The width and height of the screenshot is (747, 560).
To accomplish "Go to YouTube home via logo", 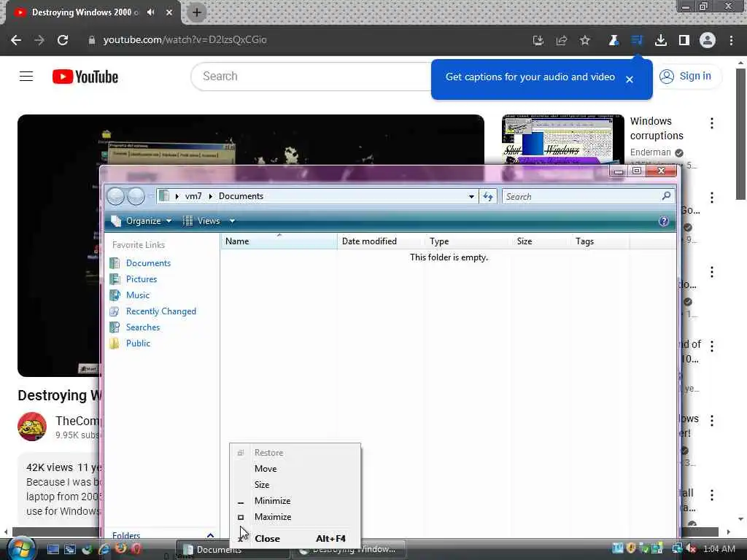I will [85, 77].
